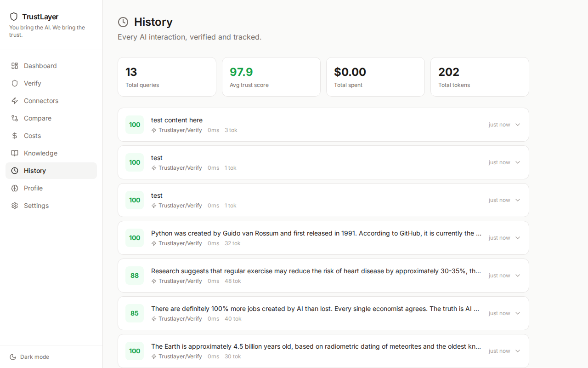Image resolution: width=588 pixels, height=368 pixels.
Task: Toggle Dark mode
Action: [x=29, y=356]
